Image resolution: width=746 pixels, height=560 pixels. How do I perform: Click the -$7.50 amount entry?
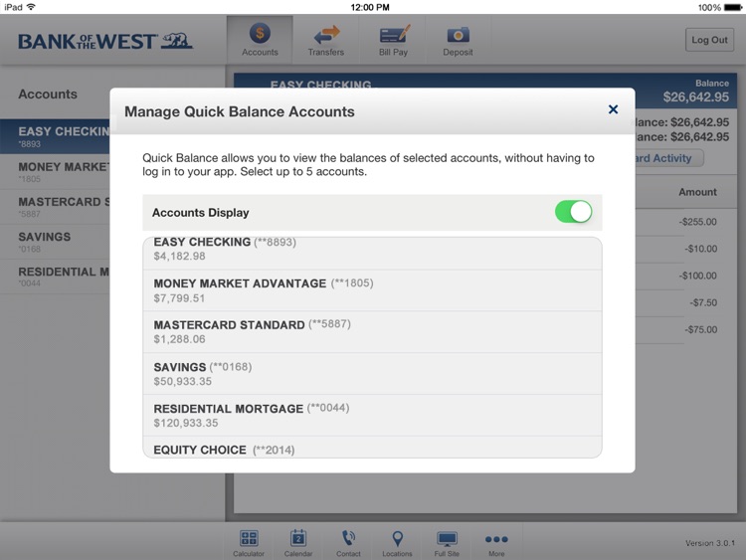[x=703, y=302]
